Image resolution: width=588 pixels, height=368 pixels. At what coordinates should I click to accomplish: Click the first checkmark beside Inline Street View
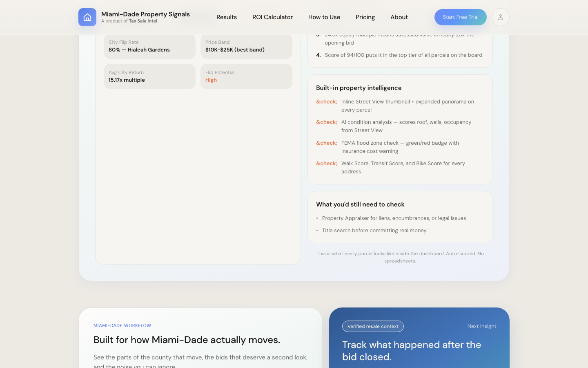326,102
